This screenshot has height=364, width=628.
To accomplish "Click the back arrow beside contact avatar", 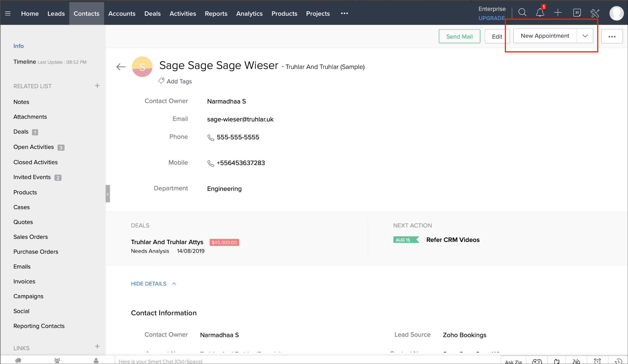I will 121,67.
